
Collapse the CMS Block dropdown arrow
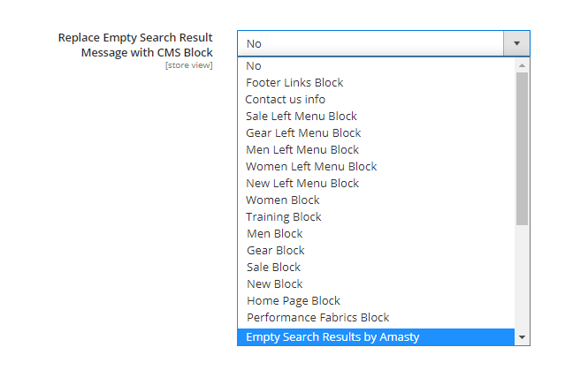point(516,43)
